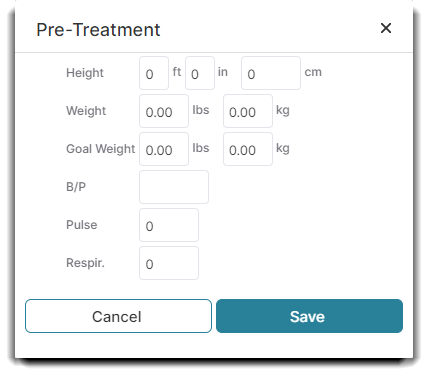Click the Pre-Treatment dialog title
The height and width of the screenshot is (388, 428).
[98, 30]
